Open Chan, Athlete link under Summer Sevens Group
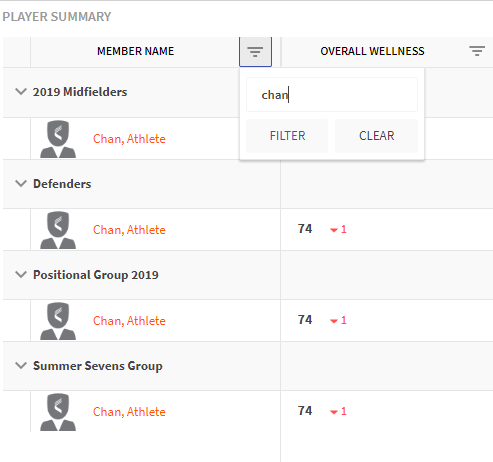The height and width of the screenshot is (462, 493). (129, 412)
